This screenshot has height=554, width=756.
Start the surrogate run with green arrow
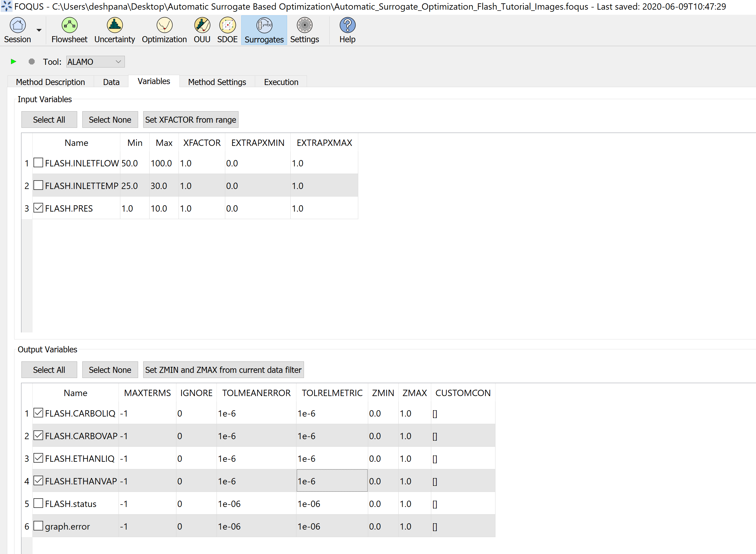click(x=14, y=61)
